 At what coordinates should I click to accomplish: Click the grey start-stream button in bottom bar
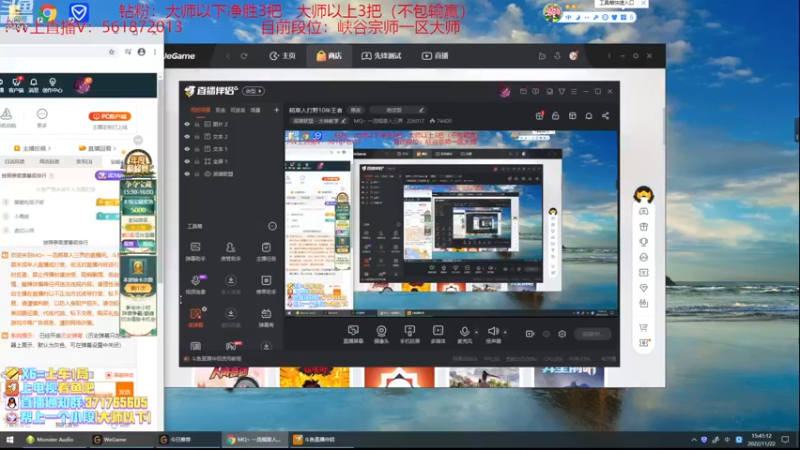[592, 334]
